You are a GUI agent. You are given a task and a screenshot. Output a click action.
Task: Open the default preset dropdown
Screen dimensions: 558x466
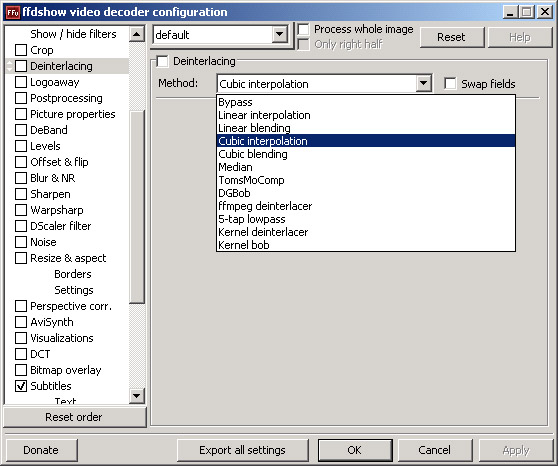pyautogui.click(x=280, y=34)
